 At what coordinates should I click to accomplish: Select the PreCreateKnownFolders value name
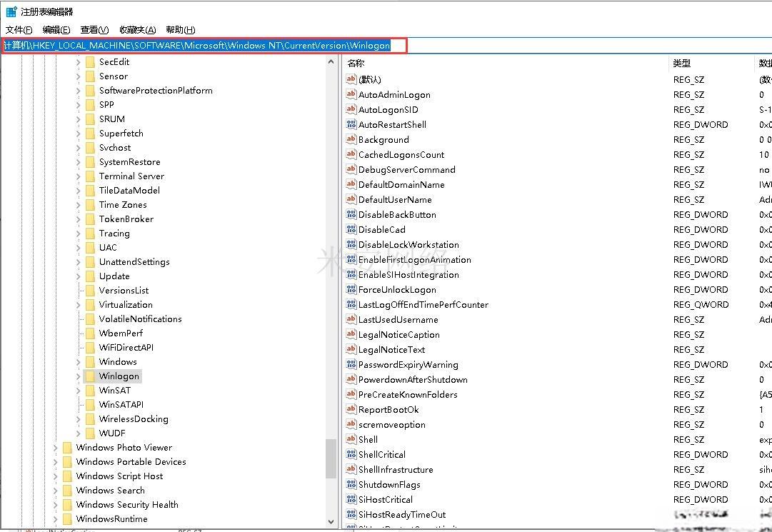coord(408,395)
